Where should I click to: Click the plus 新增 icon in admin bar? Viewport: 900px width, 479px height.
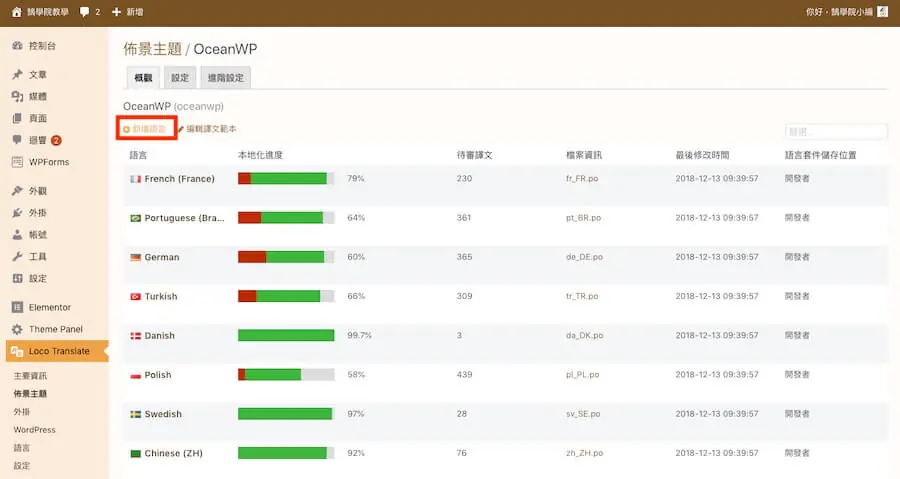tap(117, 12)
